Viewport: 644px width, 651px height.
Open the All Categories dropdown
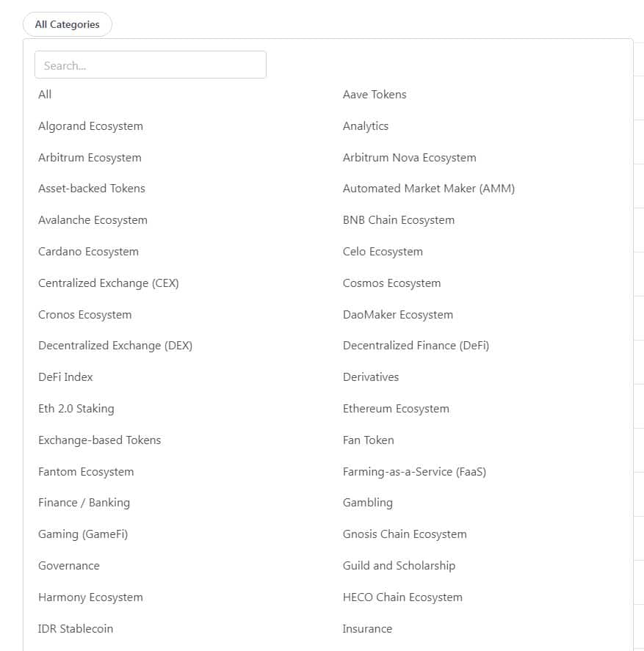(67, 24)
